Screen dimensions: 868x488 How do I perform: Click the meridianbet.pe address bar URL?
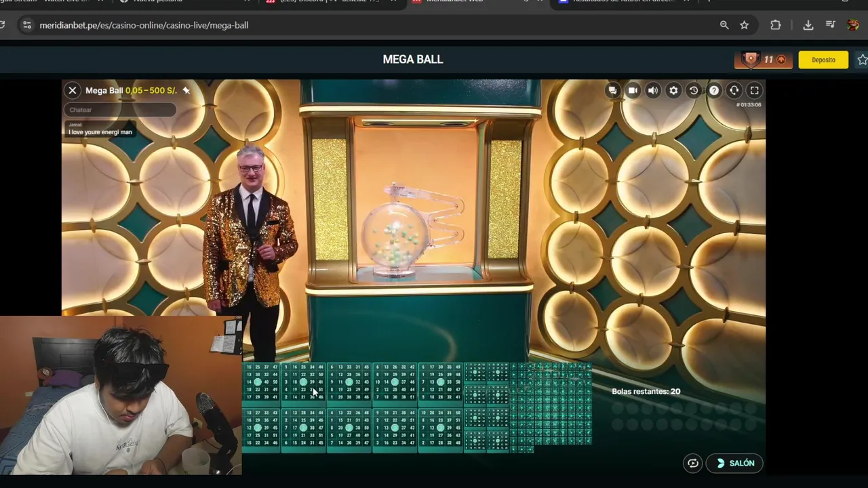point(144,25)
